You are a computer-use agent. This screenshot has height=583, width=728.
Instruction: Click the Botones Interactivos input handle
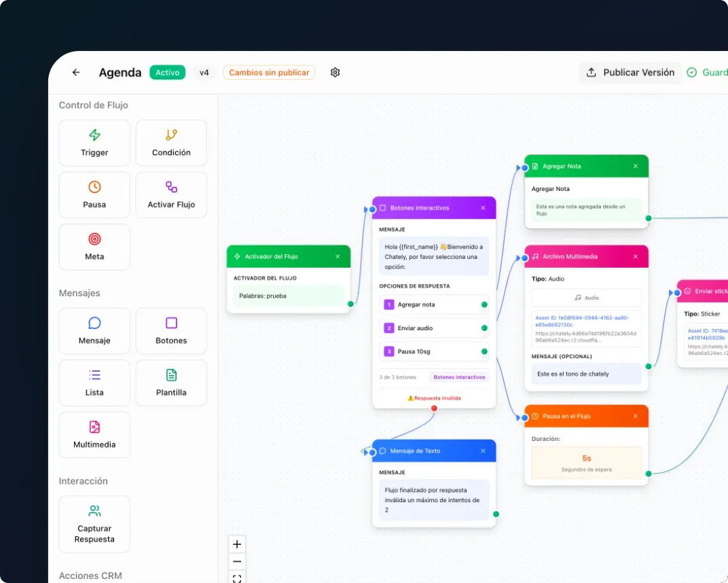(x=372, y=209)
